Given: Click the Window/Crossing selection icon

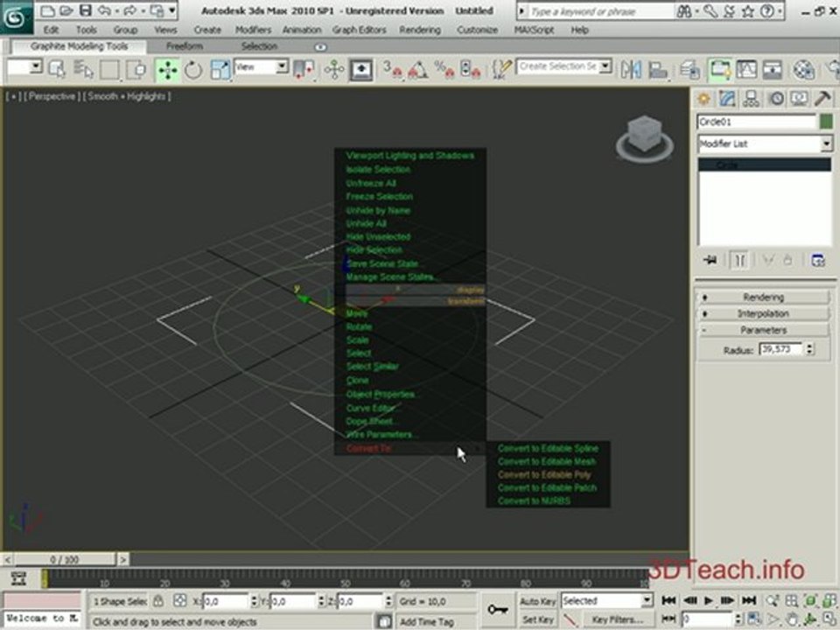Looking at the screenshot, I should 136,70.
